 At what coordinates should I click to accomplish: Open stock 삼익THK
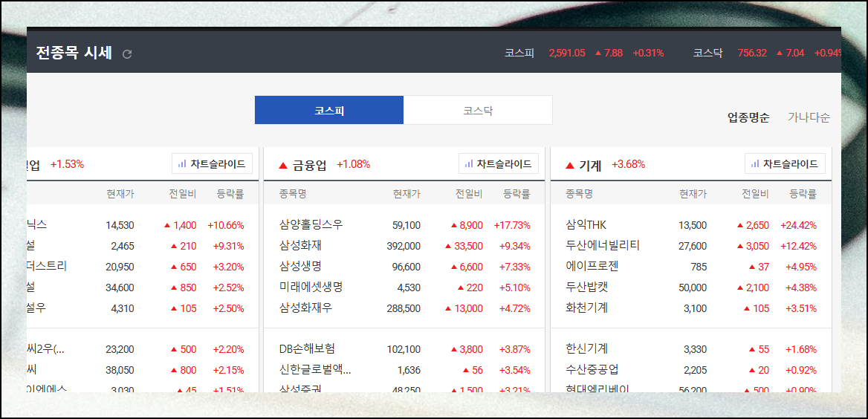pos(586,225)
